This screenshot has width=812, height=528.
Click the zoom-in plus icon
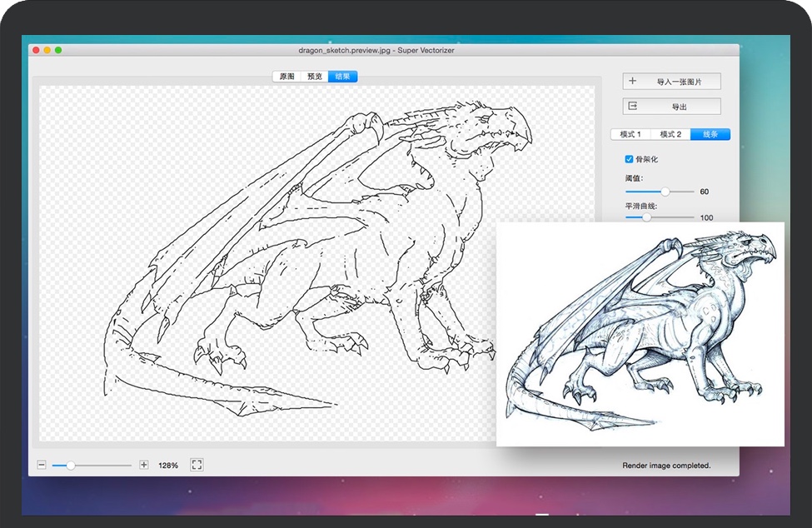point(143,465)
